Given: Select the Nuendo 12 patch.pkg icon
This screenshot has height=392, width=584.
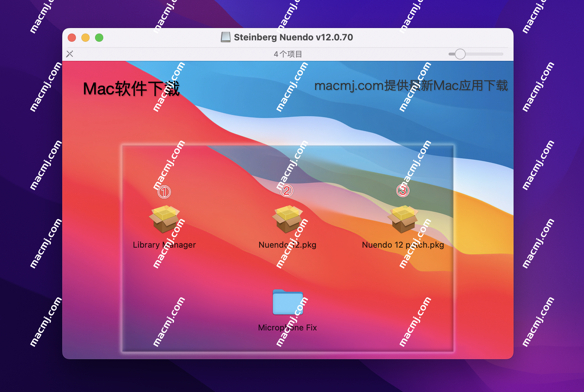Looking at the screenshot, I should coord(403,219).
